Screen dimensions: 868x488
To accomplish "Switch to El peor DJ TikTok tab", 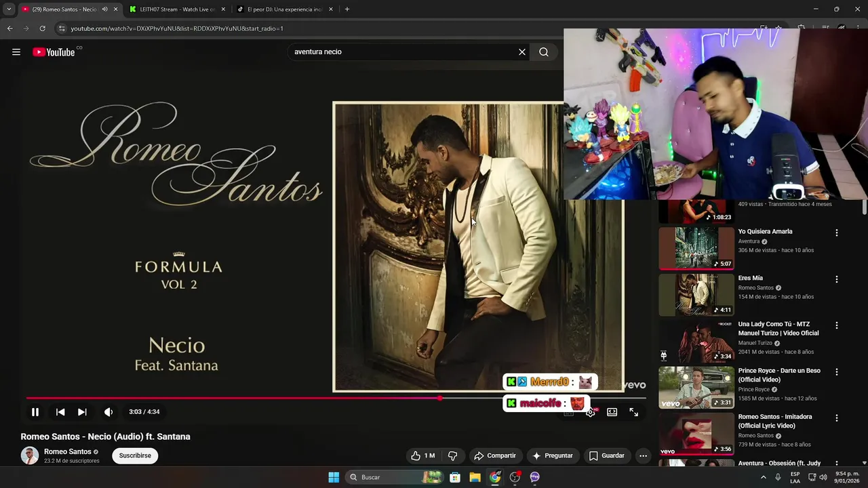I will (284, 9).
